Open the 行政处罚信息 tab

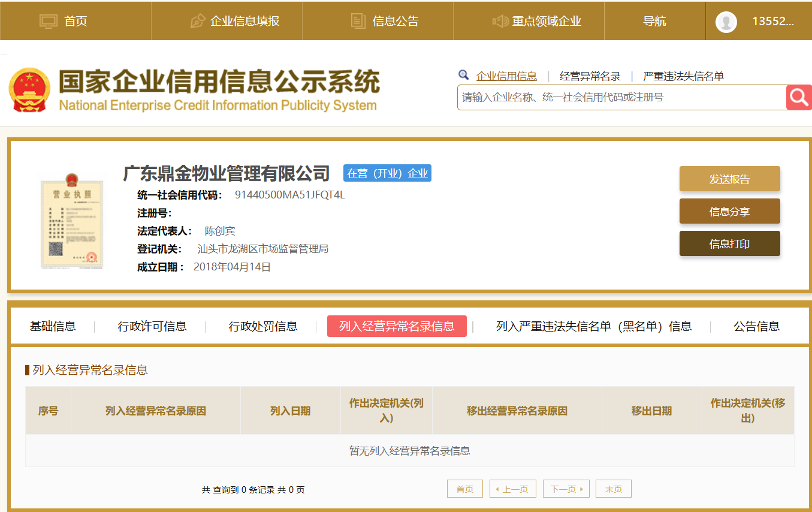pos(263,326)
